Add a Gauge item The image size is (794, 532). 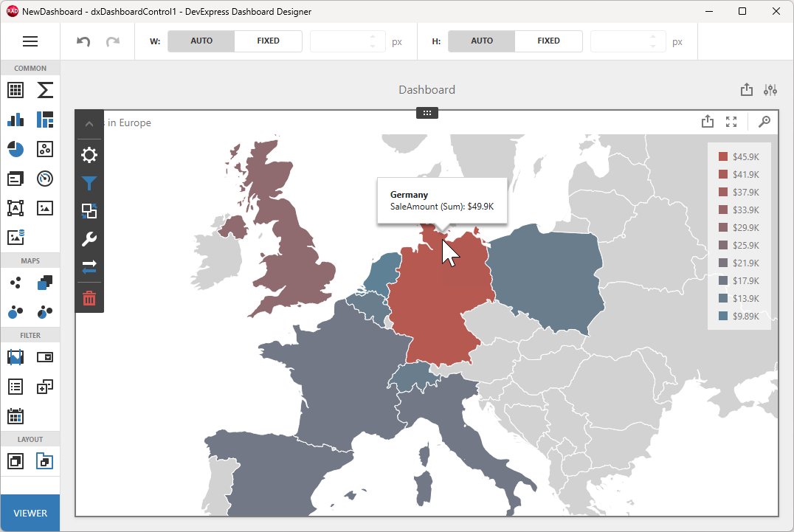click(x=45, y=179)
